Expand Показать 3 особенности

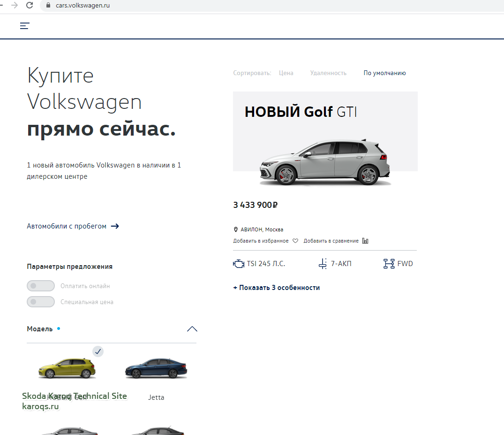coord(277,288)
